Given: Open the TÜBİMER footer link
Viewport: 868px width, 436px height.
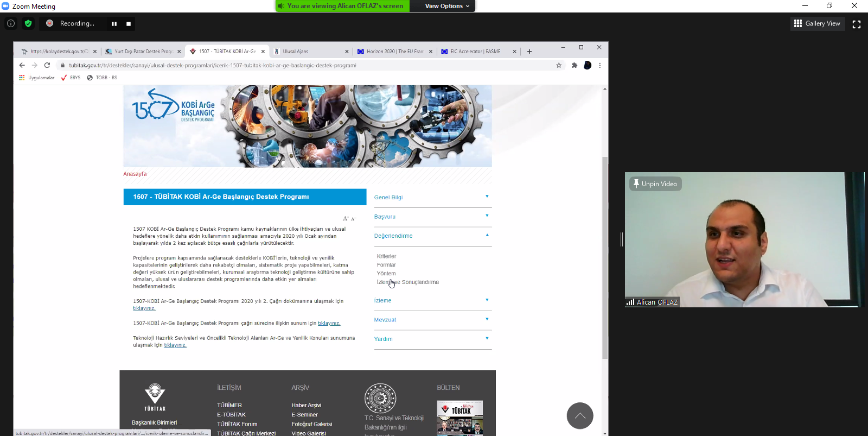Looking at the screenshot, I should [x=229, y=406].
